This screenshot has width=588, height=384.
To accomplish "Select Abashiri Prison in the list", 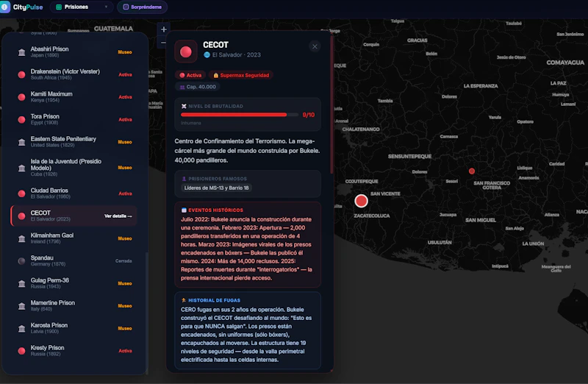I will click(x=74, y=51).
